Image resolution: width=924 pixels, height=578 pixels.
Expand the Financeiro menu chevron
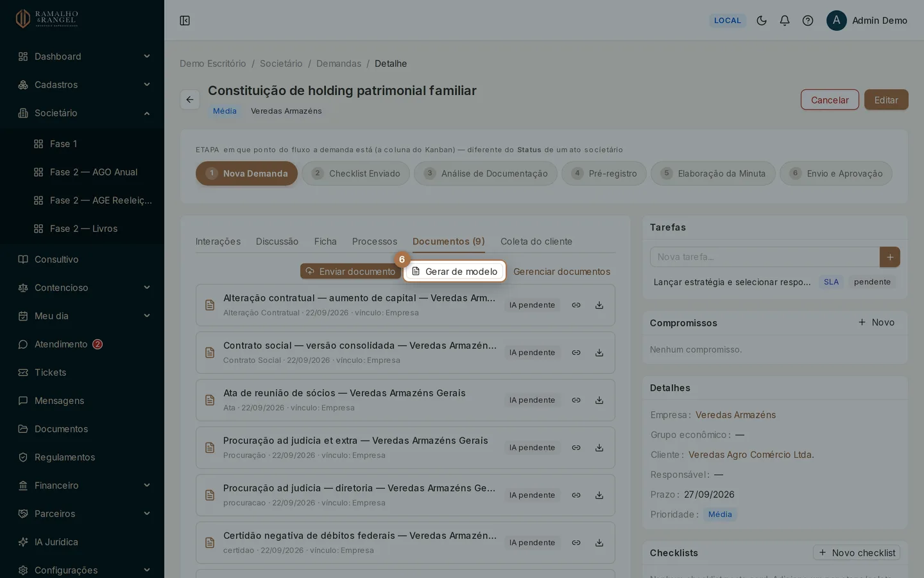pos(147,486)
